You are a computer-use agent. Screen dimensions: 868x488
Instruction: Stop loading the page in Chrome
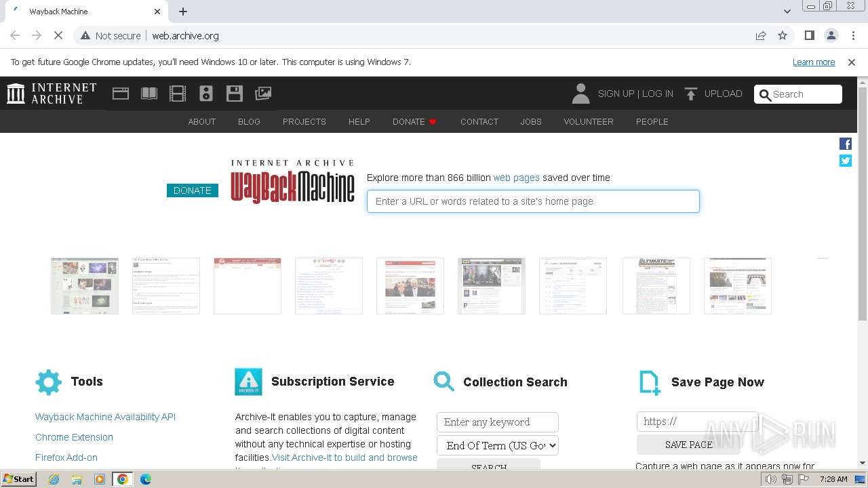[58, 35]
